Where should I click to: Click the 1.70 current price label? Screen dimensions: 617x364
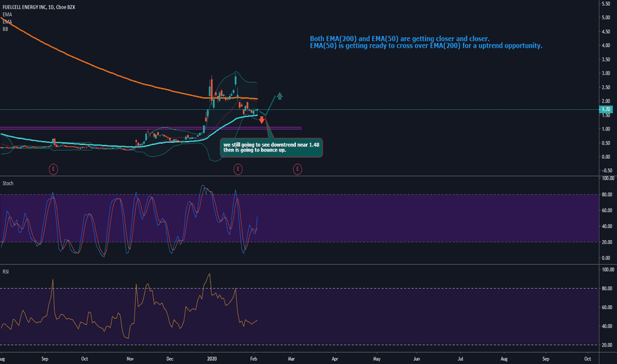[x=606, y=109]
